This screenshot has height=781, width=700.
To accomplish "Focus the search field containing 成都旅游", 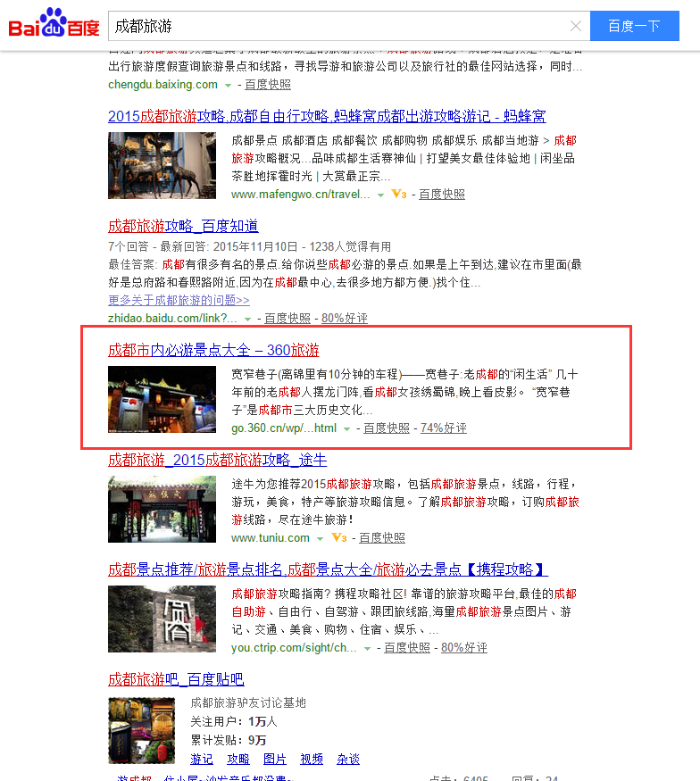I will click(339, 27).
